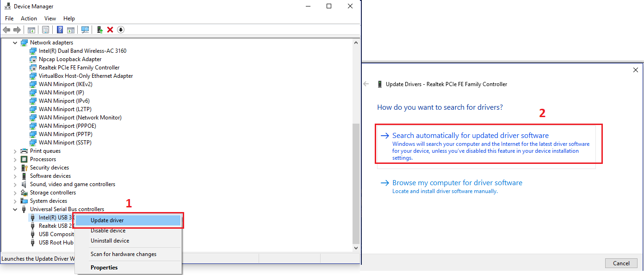644x275 pixels.
Task: Click Search automatically for updated driver software
Action: click(x=470, y=136)
